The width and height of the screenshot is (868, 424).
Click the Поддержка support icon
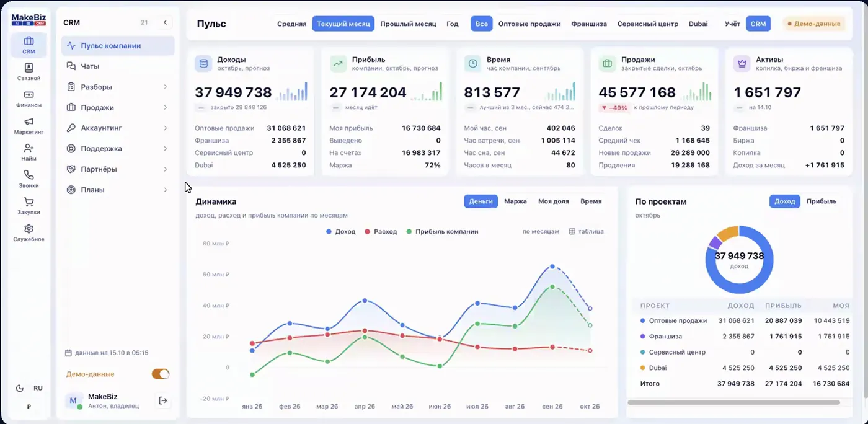pos(71,148)
